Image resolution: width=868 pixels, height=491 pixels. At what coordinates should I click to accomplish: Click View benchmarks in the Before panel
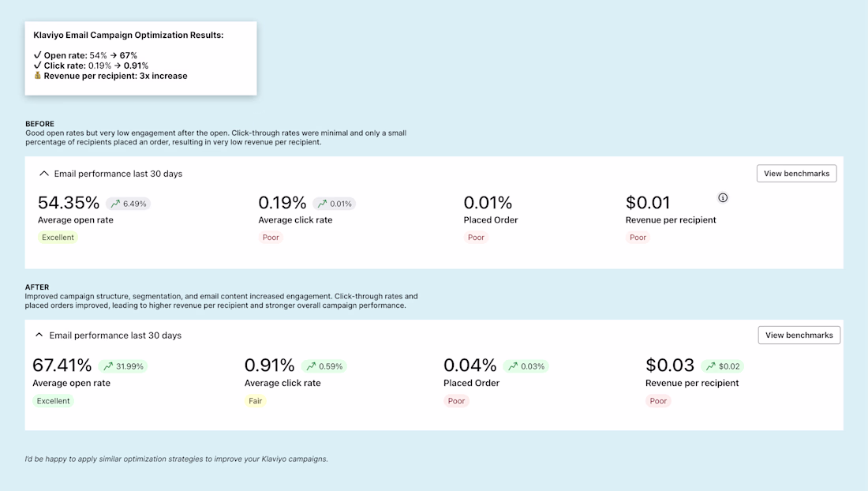point(796,174)
